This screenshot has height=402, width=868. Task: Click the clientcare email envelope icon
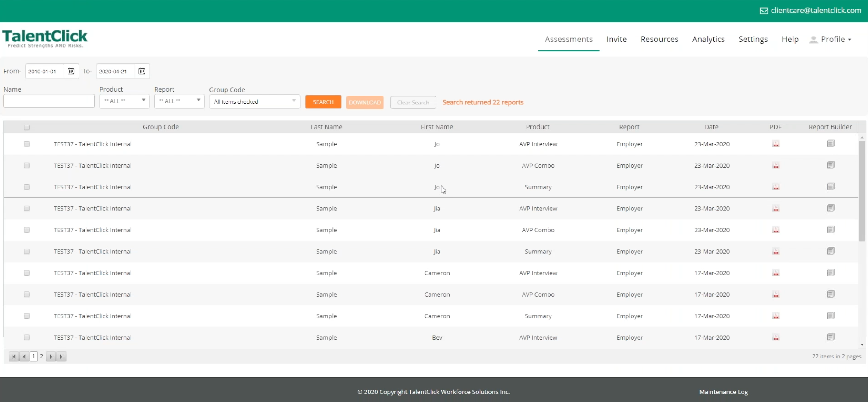[x=764, y=11]
